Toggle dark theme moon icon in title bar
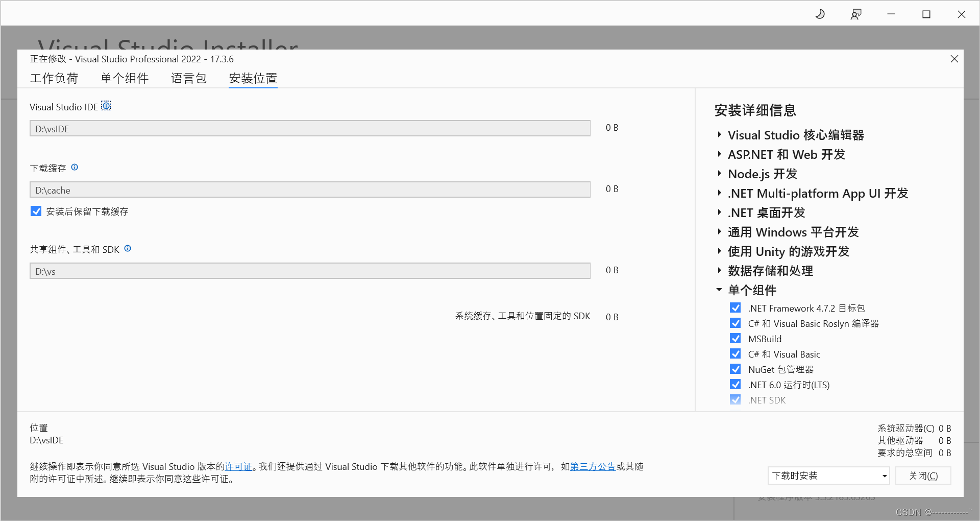This screenshot has width=980, height=521. (820, 14)
